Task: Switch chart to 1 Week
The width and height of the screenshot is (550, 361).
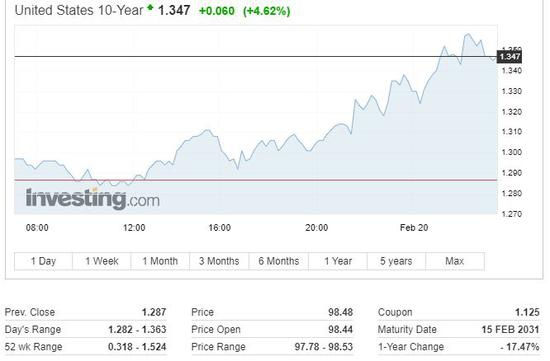Action: click(102, 261)
